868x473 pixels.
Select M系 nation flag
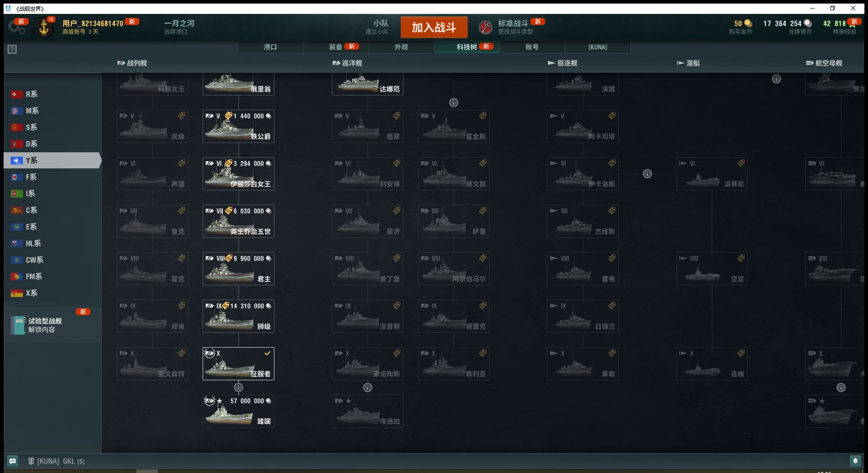pyautogui.click(x=17, y=111)
